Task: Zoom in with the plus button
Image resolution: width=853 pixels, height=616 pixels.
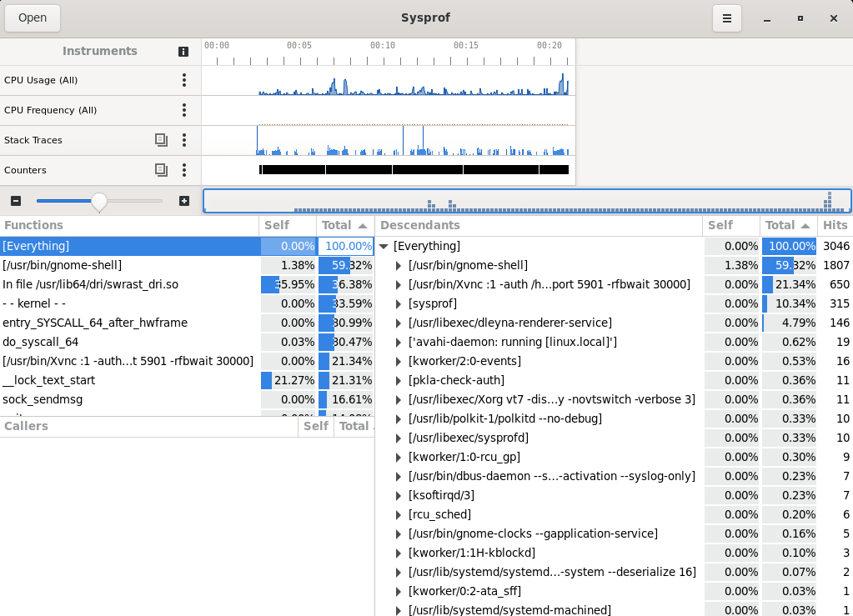Action: (x=184, y=201)
